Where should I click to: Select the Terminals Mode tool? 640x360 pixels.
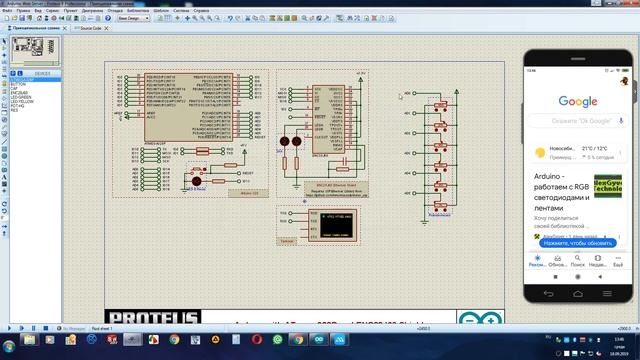pyautogui.click(x=4, y=90)
